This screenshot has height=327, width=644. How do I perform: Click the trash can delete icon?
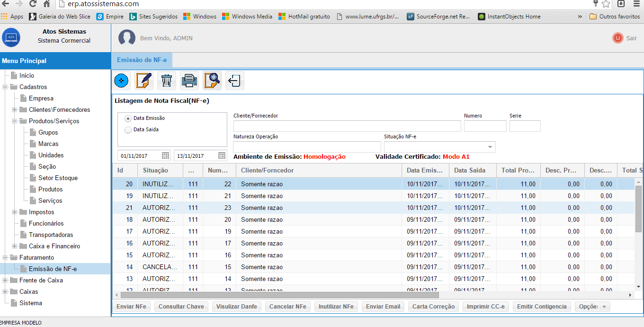tap(167, 81)
